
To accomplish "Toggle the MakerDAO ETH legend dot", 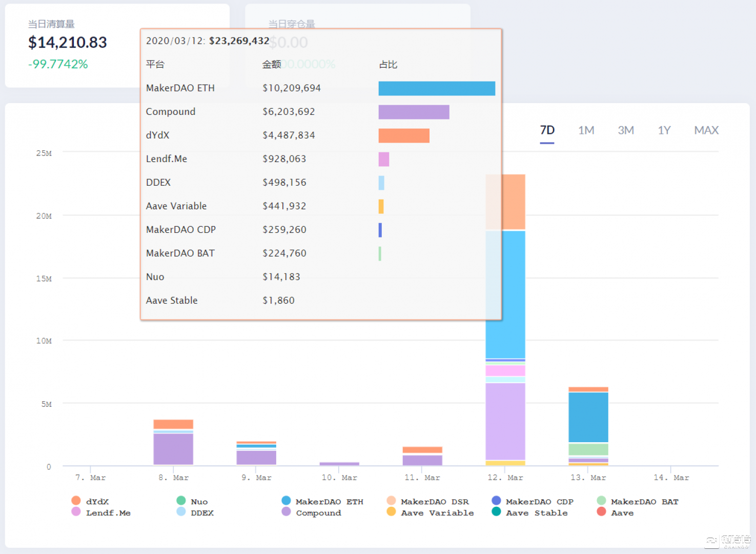I will pos(286,501).
